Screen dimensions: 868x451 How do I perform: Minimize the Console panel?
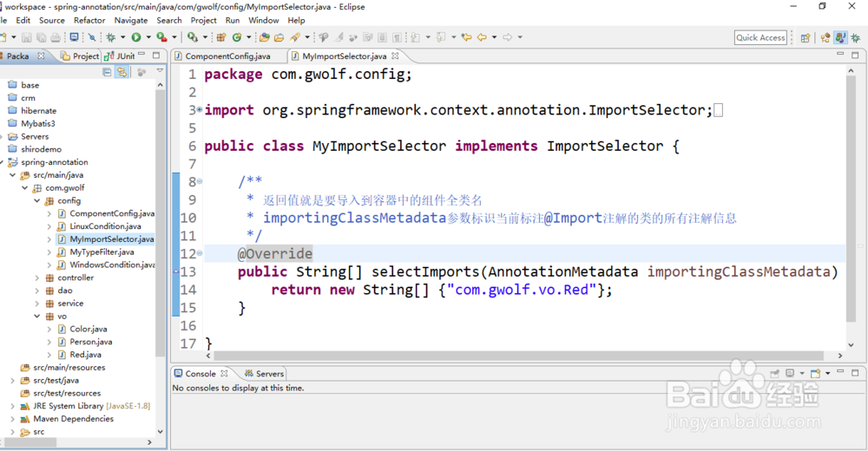(840, 372)
